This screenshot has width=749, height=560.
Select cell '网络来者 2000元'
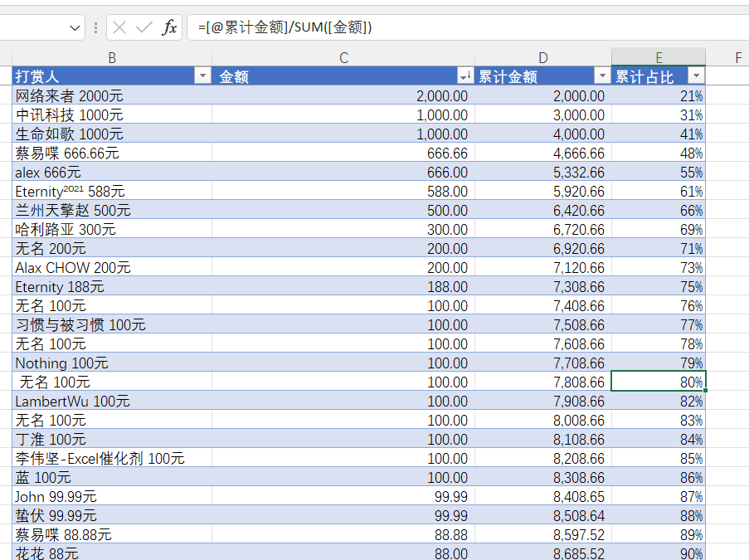[x=112, y=95]
